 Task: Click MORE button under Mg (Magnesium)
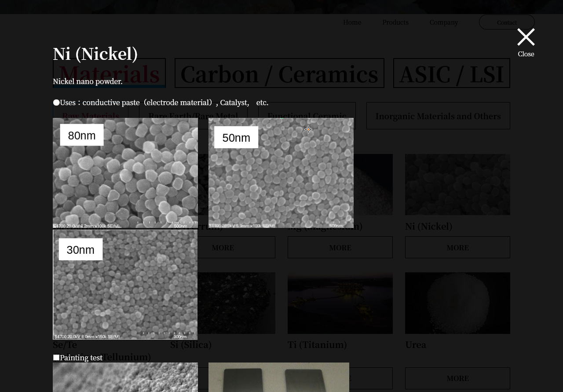click(x=340, y=247)
